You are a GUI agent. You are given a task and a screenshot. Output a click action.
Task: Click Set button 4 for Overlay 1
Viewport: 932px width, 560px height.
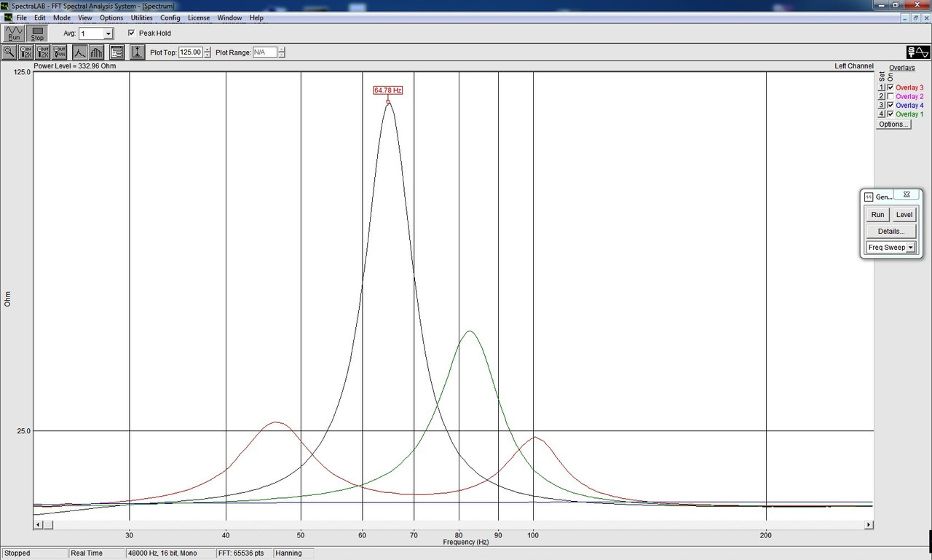pos(882,114)
